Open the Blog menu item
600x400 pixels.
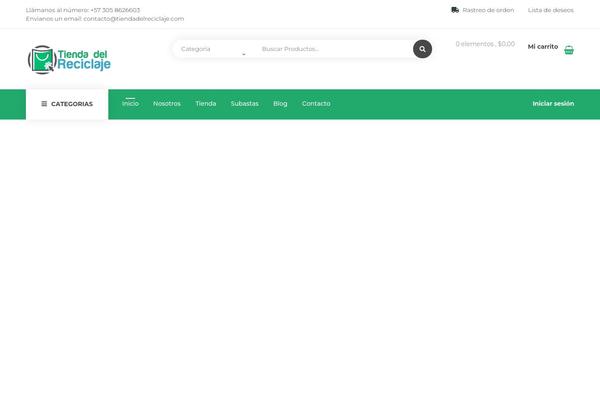point(280,104)
